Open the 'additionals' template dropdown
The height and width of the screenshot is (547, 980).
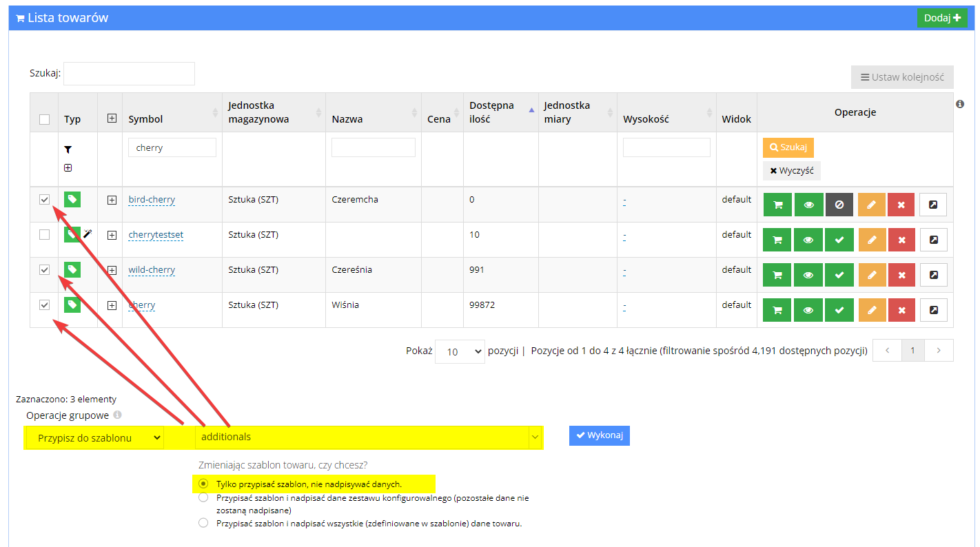point(369,437)
